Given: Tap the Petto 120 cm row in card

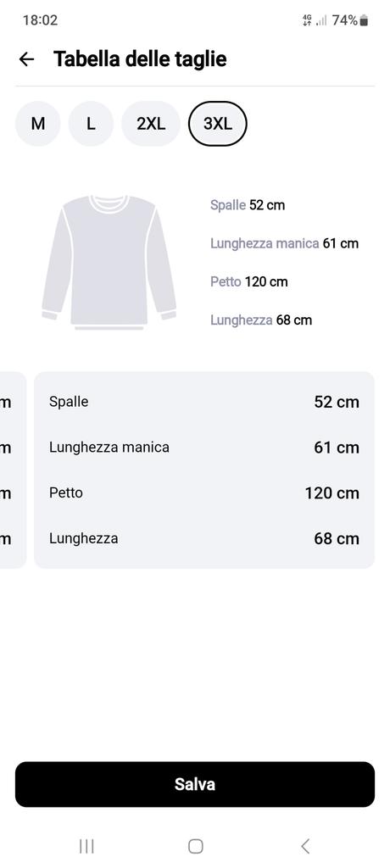Looking at the screenshot, I should point(203,492).
